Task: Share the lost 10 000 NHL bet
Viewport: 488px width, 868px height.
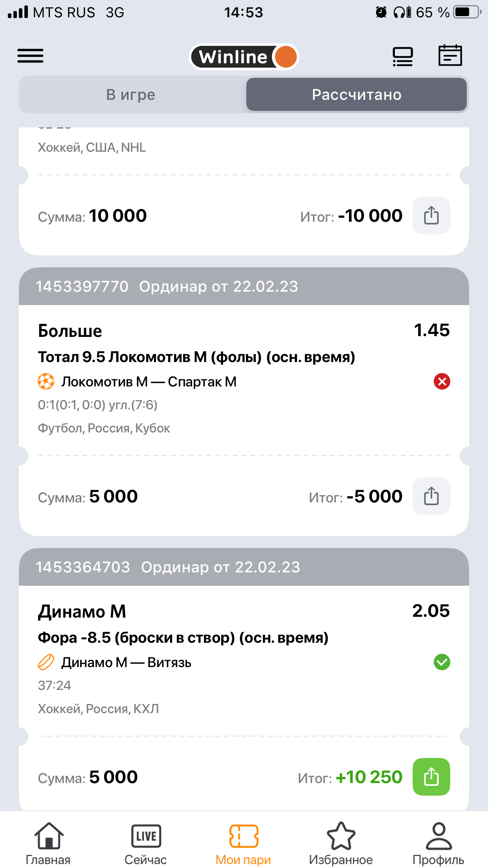Action: click(431, 215)
